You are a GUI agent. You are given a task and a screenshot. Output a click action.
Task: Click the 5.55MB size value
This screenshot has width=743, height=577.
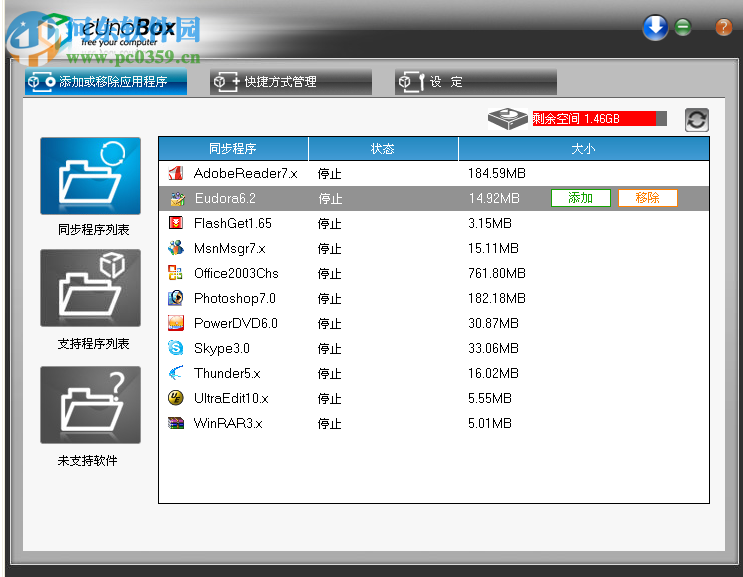click(x=489, y=398)
